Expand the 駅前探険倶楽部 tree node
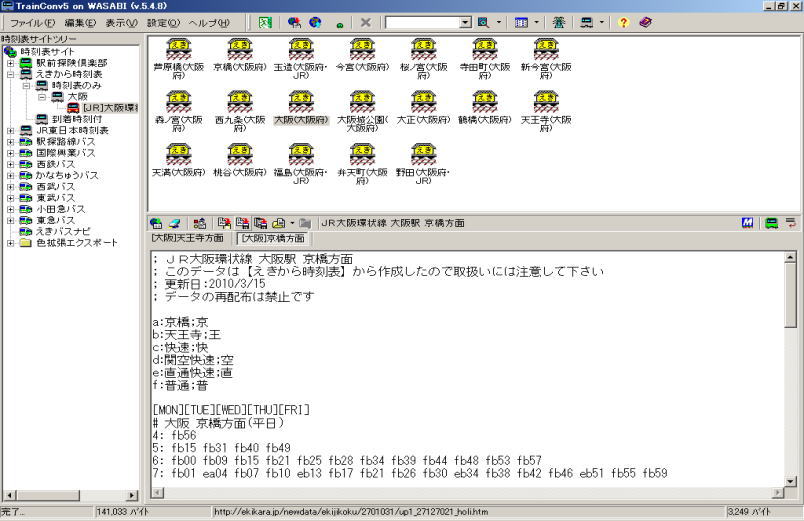The image size is (804, 521). point(10,63)
